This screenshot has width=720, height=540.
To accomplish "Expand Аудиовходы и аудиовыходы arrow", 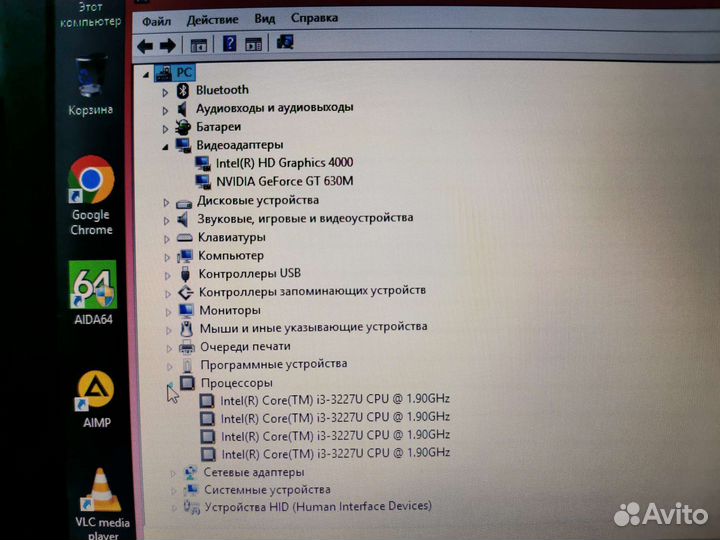I will [x=165, y=111].
